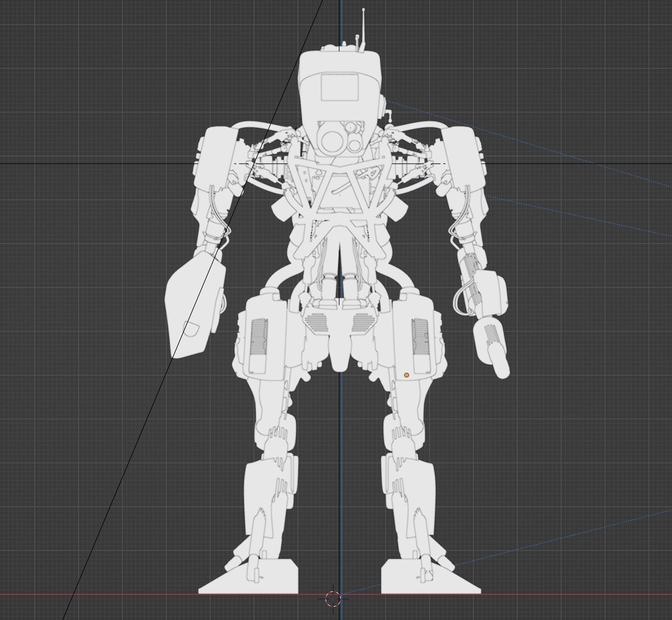Viewport: 672px width, 620px height.
Task: Click the orange object origin dot
Action: click(406, 375)
